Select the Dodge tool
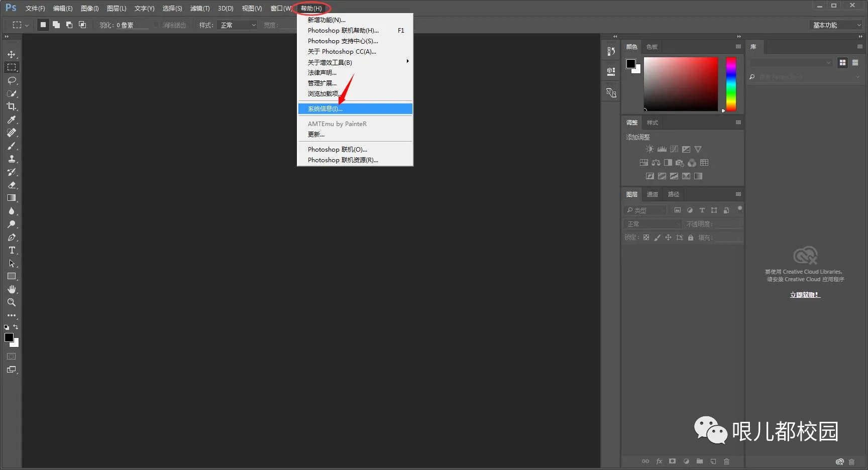 click(x=12, y=224)
